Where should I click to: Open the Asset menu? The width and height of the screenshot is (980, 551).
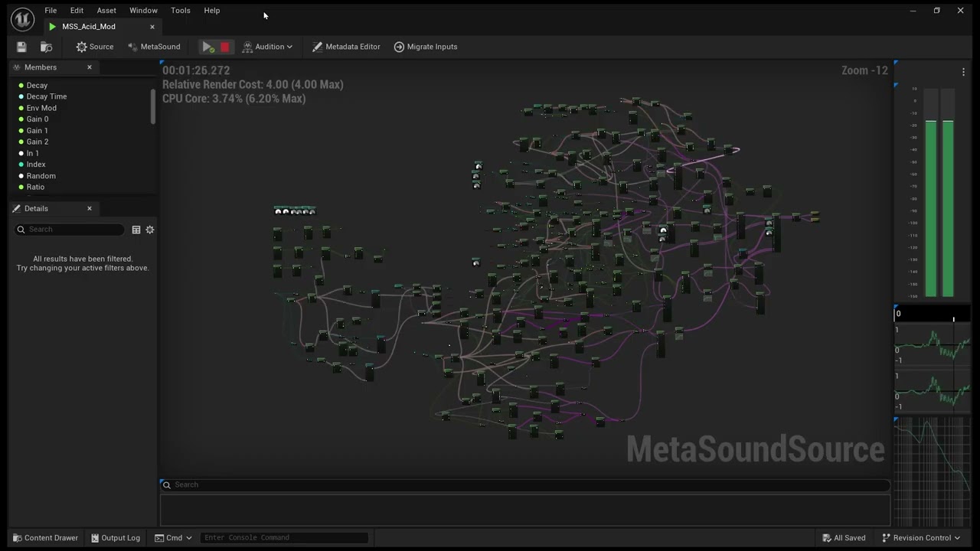click(x=106, y=10)
